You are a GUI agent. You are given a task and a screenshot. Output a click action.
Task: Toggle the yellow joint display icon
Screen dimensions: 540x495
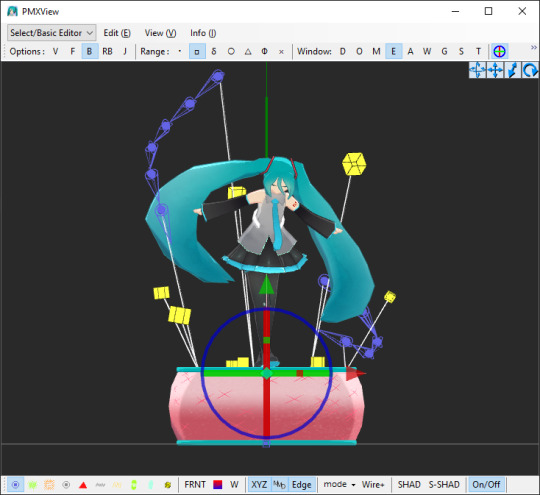click(x=168, y=485)
